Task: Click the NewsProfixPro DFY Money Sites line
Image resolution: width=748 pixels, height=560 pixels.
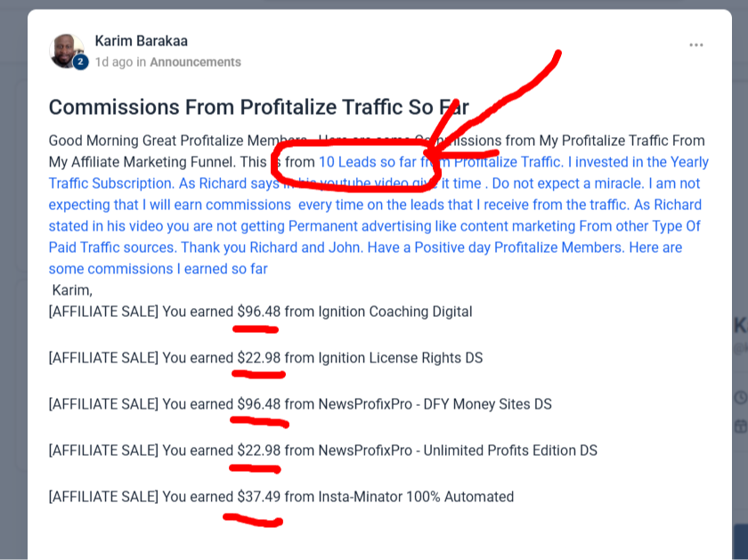Action: coord(300,404)
